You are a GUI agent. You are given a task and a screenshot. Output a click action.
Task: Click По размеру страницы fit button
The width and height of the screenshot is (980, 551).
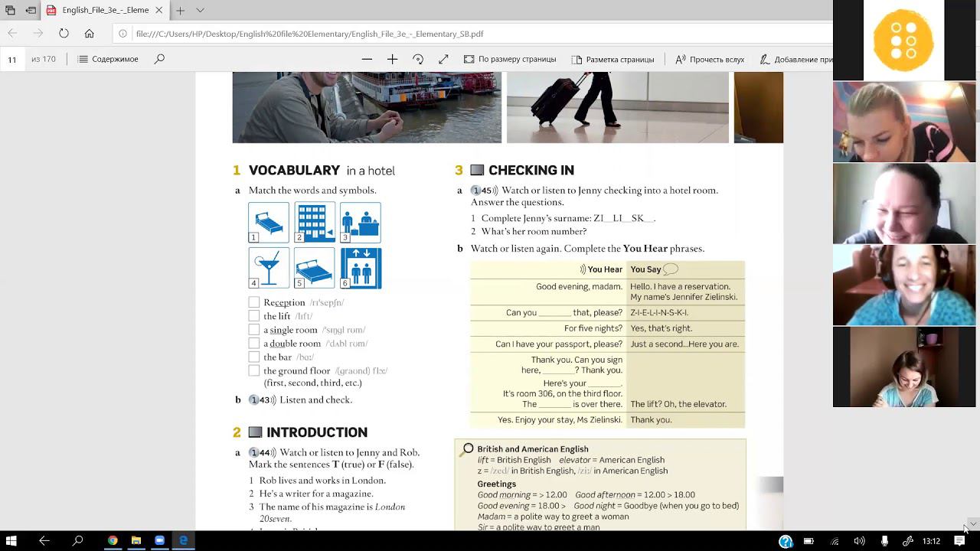click(x=510, y=59)
